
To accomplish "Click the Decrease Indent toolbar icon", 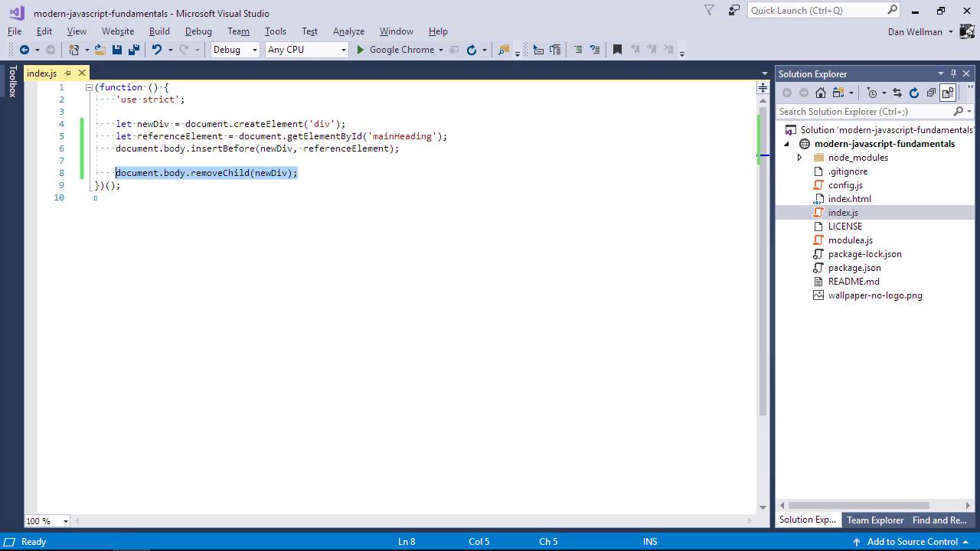I will point(538,50).
